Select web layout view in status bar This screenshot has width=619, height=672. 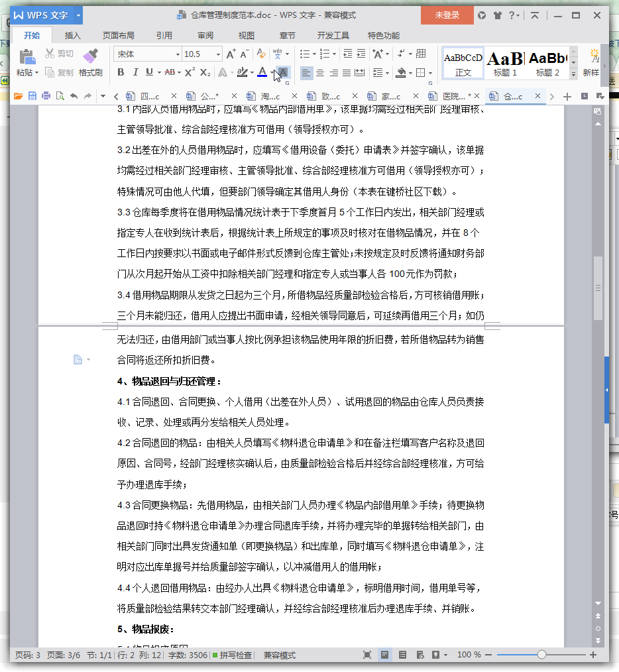tap(420, 655)
